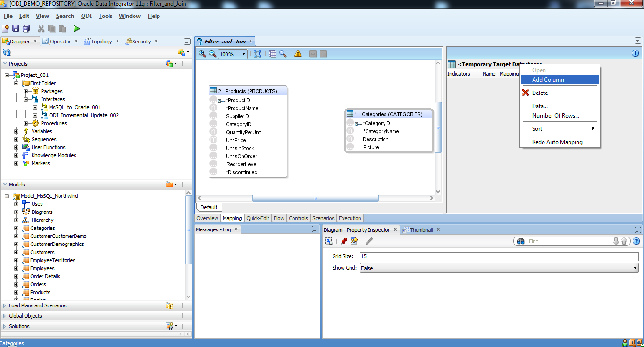Screen dimensions: 644x347
Task: Switch to the Flow tab
Action: pyautogui.click(x=279, y=218)
